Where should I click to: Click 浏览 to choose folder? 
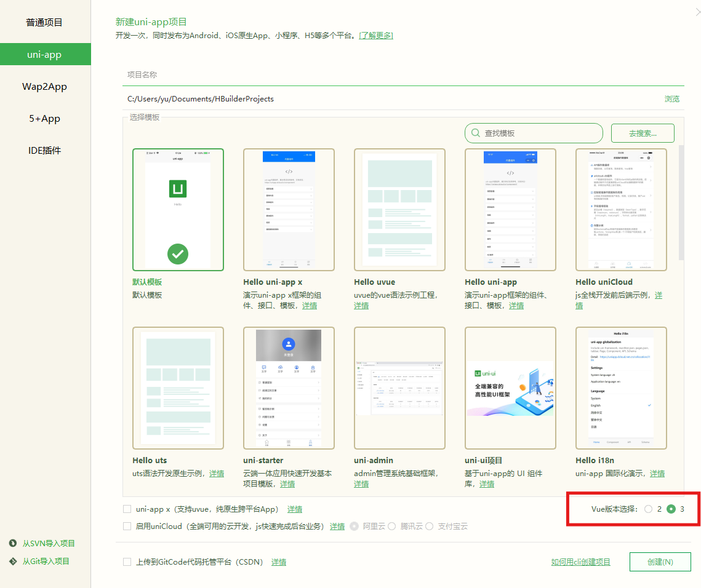671,99
